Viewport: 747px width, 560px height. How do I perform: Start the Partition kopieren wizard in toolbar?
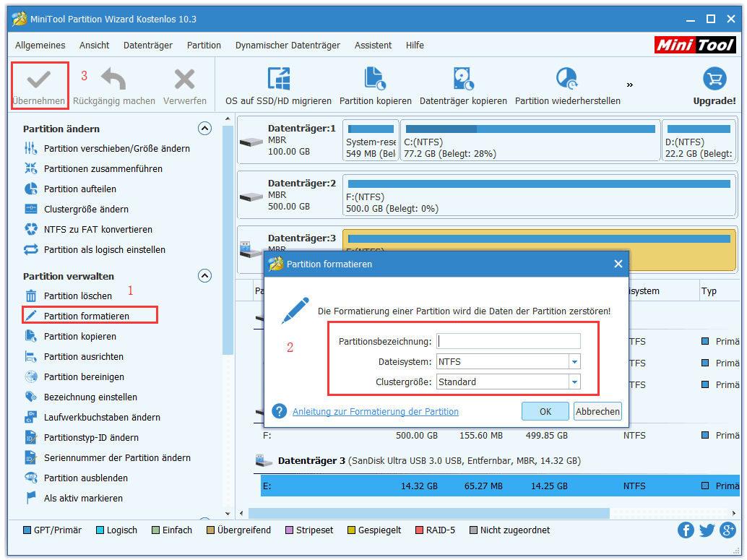[376, 86]
